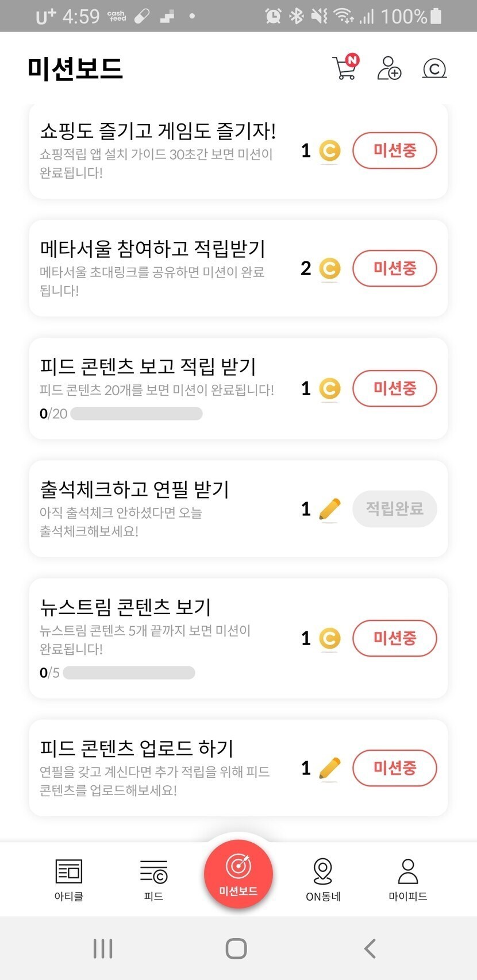Tap progress bar of 피드 콘텐츠 보고 mission
The height and width of the screenshot is (980, 477).
pos(136,414)
